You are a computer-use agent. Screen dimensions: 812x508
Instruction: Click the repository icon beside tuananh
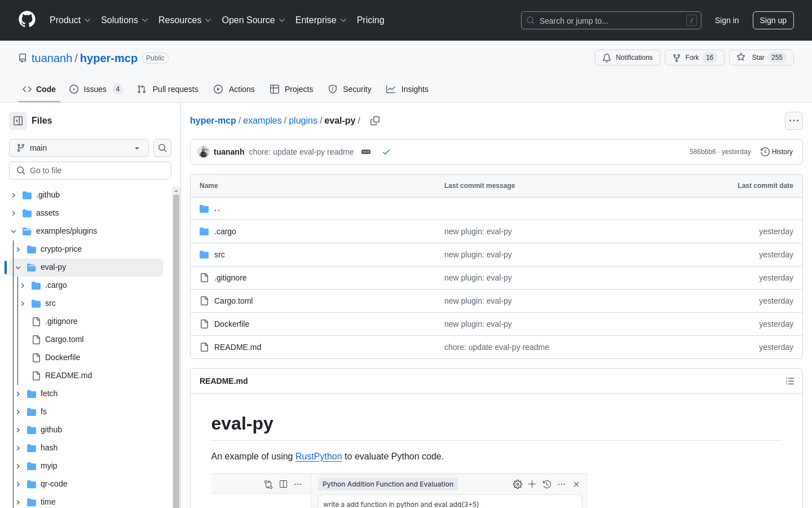tap(23, 58)
